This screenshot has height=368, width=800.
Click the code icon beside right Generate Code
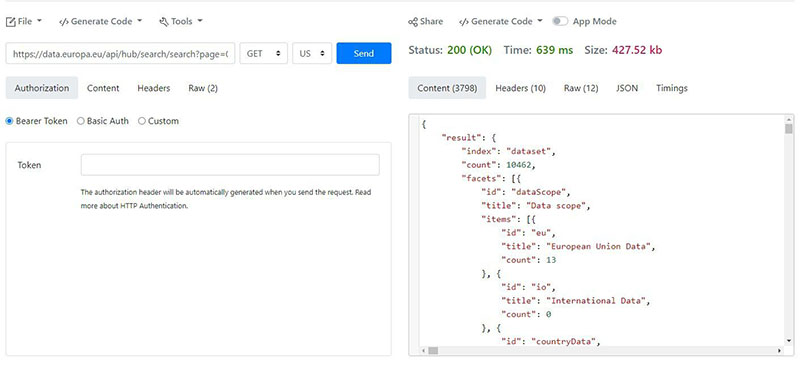[464, 22]
